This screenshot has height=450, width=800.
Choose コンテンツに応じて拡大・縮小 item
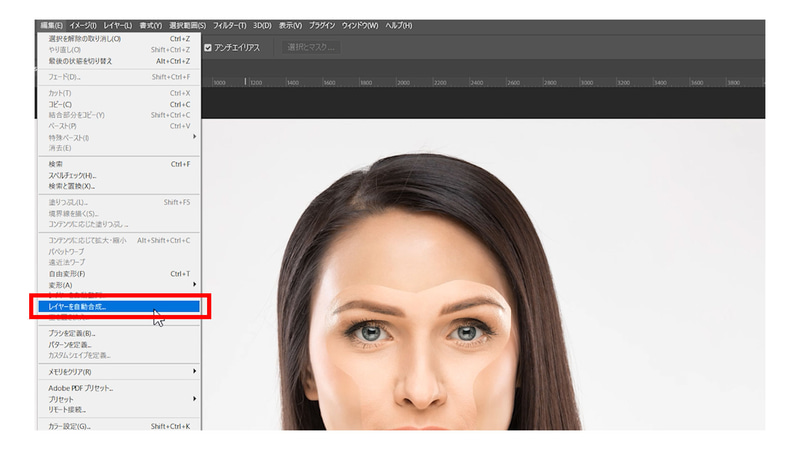tap(119, 240)
